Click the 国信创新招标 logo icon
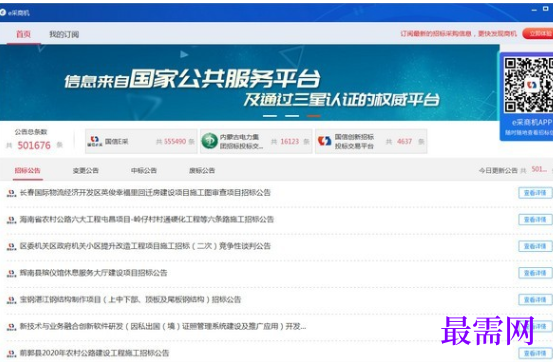553x362 pixels. click(324, 141)
